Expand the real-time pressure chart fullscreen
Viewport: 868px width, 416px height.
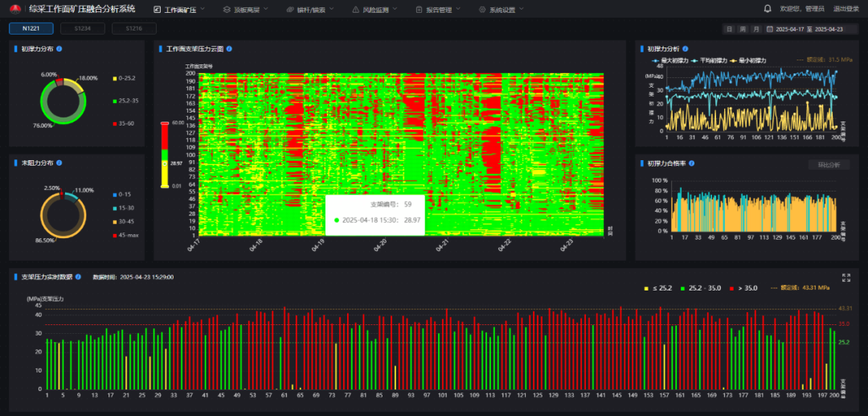click(x=845, y=278)
